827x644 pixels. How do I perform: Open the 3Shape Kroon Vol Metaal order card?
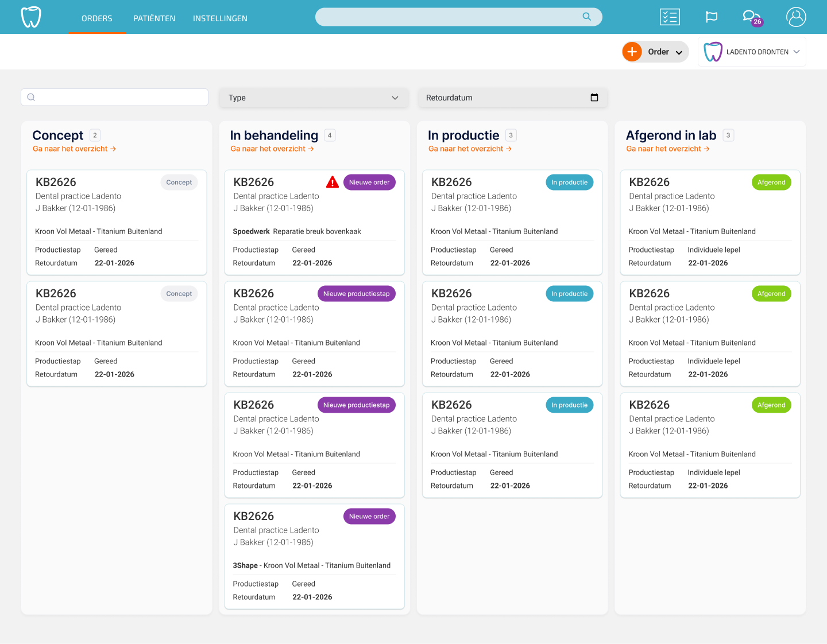314,556
